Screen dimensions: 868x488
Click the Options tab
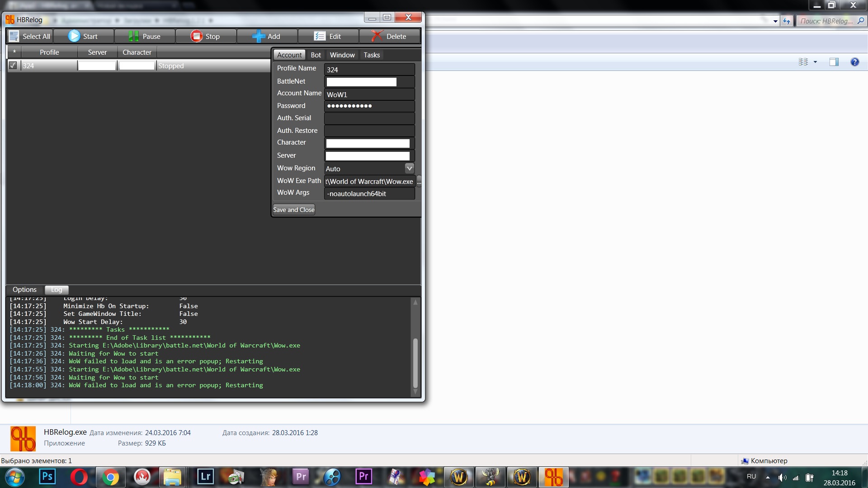pyautogui.click(x=24, y=290)
